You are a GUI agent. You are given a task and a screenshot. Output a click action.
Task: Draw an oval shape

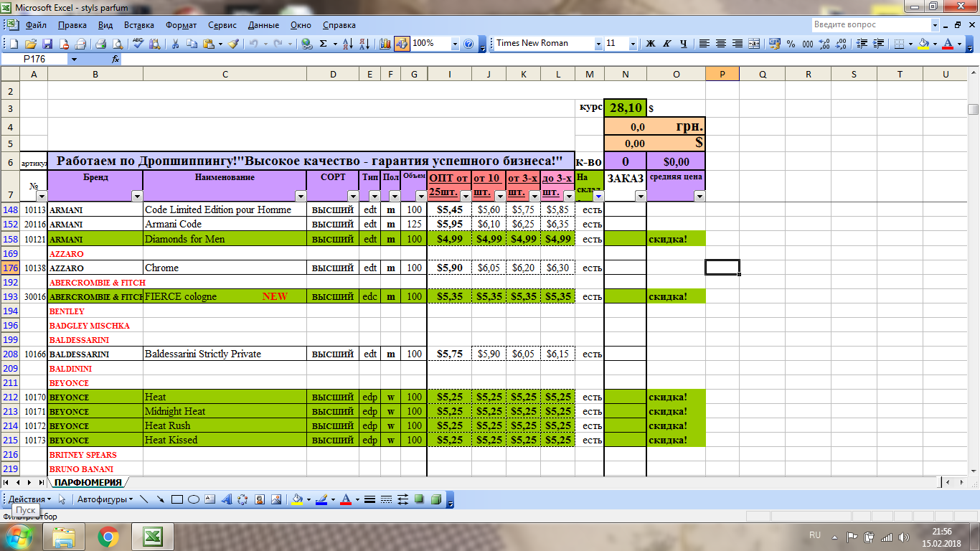(194, 499)
